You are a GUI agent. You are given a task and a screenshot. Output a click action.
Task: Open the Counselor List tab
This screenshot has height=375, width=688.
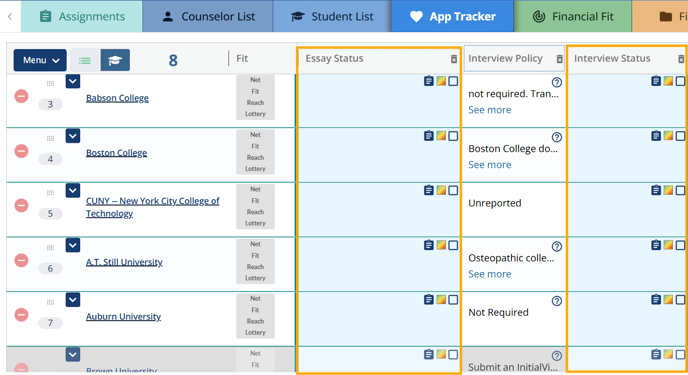[x=208, y=16]
